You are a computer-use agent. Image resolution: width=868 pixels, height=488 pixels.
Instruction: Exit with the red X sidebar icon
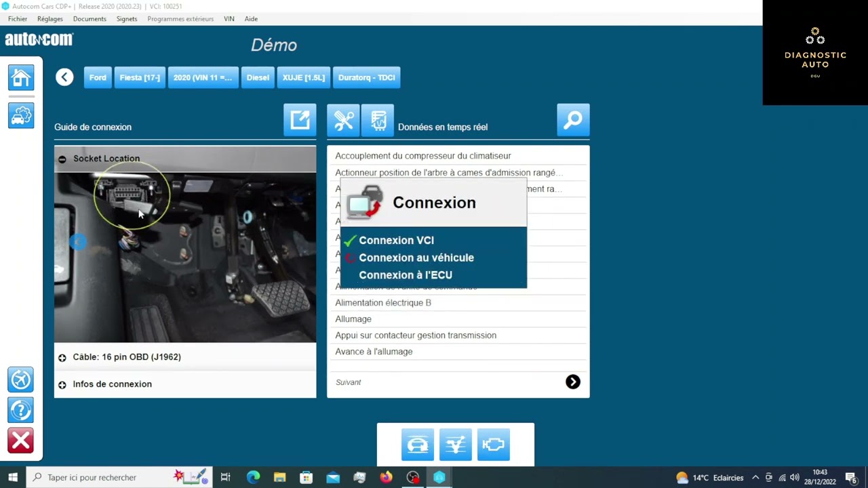coord(20,441)
